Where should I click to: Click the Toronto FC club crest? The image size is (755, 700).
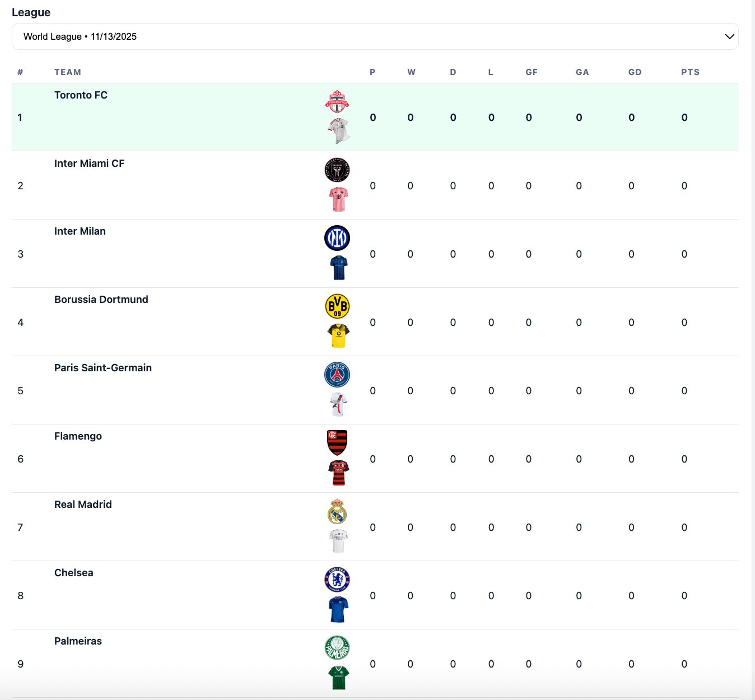coord(337,101)
